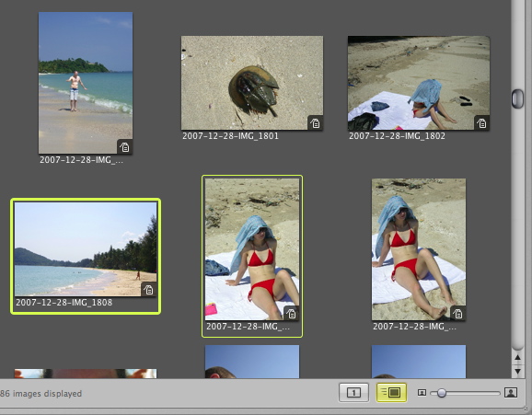Click the badge on the unselected red bikini portrait thumbnail
This screenshot has width=532, height=415.
[458, 314]
